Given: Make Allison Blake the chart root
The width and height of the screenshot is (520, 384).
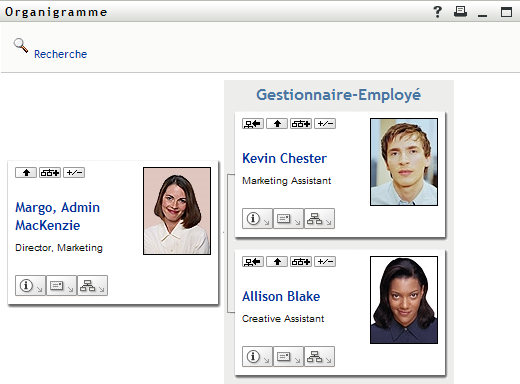Looking at the screenshot, I should point(253,262).
